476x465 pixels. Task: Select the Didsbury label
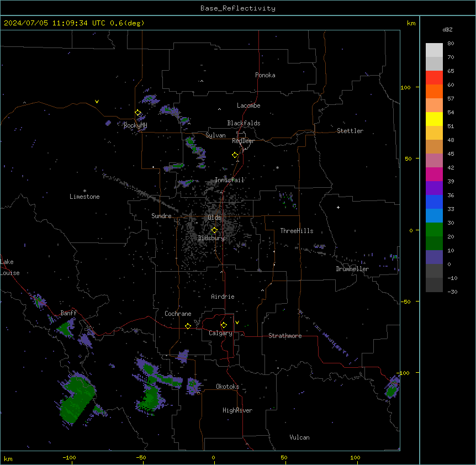[211, 238]
